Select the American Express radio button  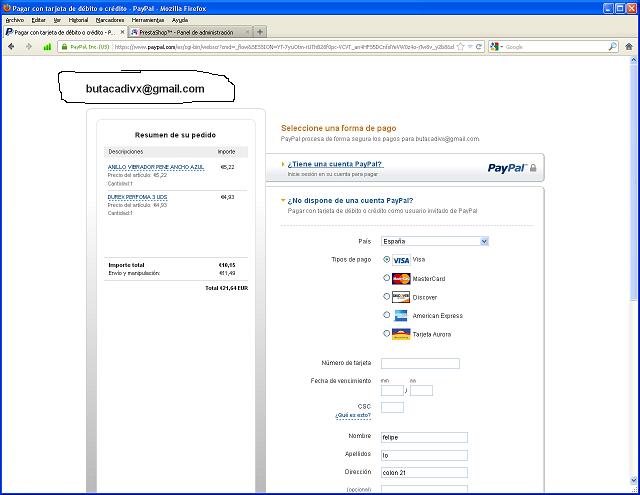point(387,315)
